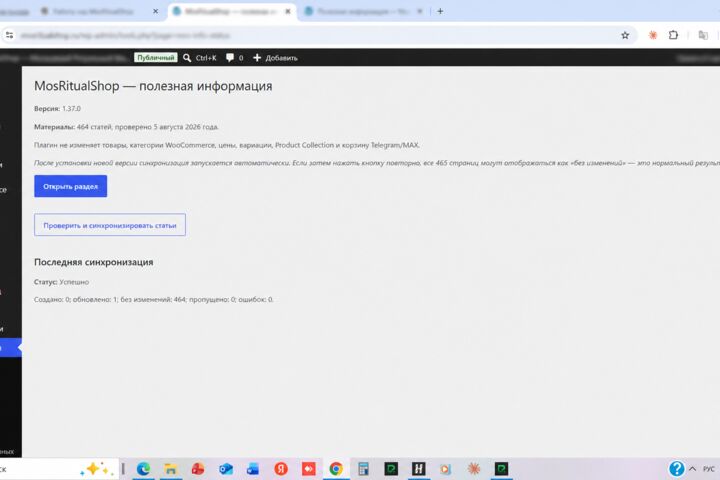The image size is (720, 480).
Task: Switch the 'РУС' keyboard language indicator
Action: [x=709, y=469]
